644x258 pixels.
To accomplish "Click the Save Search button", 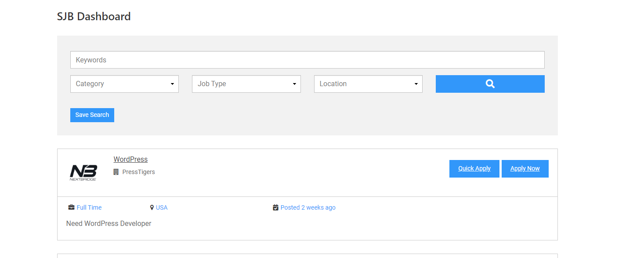I will 92,115.
